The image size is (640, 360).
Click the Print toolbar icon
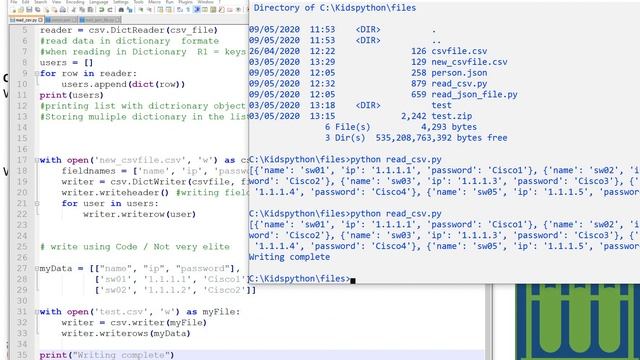pyautogui.click(x=62, y=9)
